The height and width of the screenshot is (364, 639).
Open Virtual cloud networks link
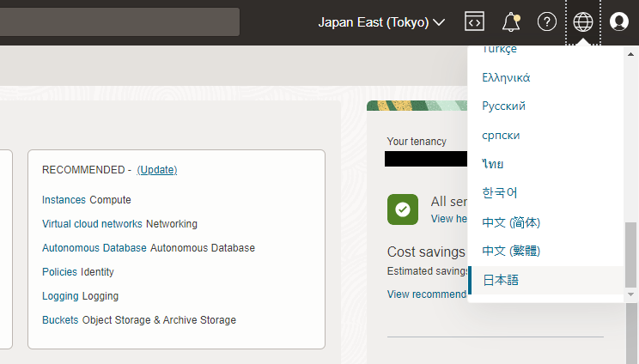[93, 224]
